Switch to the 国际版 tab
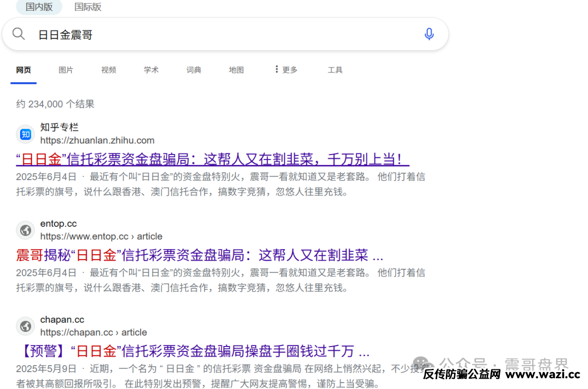The height and width of the screenshot is (389, 588). coord(88,7)
